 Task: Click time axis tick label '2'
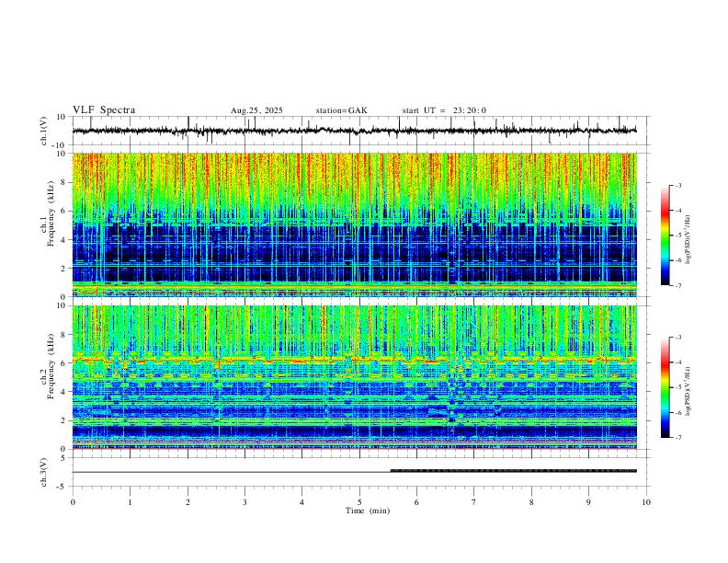[188, 502]
